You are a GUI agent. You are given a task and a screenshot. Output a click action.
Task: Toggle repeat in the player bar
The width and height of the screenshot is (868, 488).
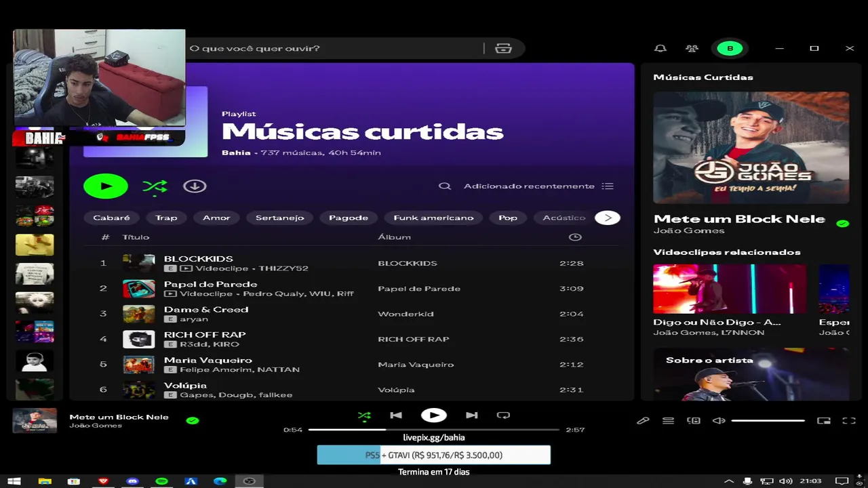(x=503, y=415)
